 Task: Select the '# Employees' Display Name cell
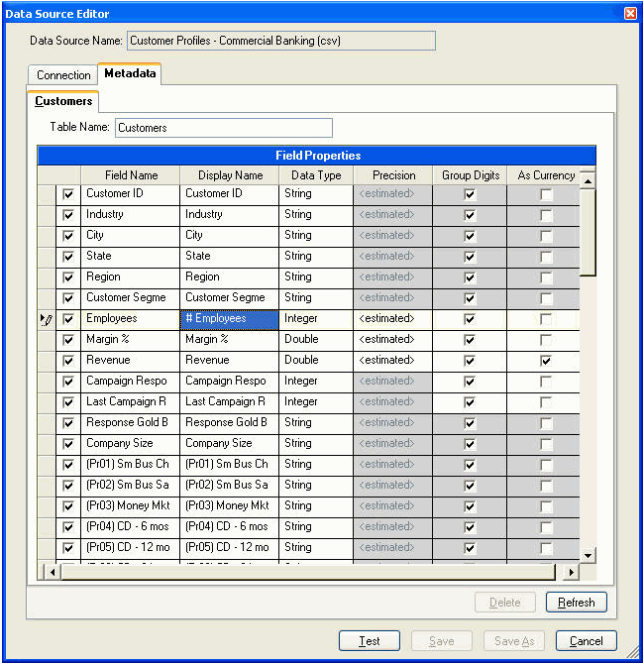(x=230, y=319)
